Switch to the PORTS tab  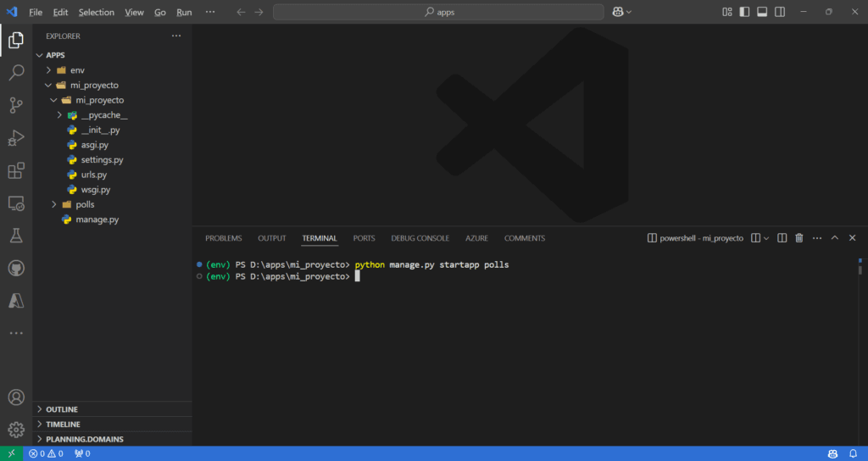pos(364,238)
